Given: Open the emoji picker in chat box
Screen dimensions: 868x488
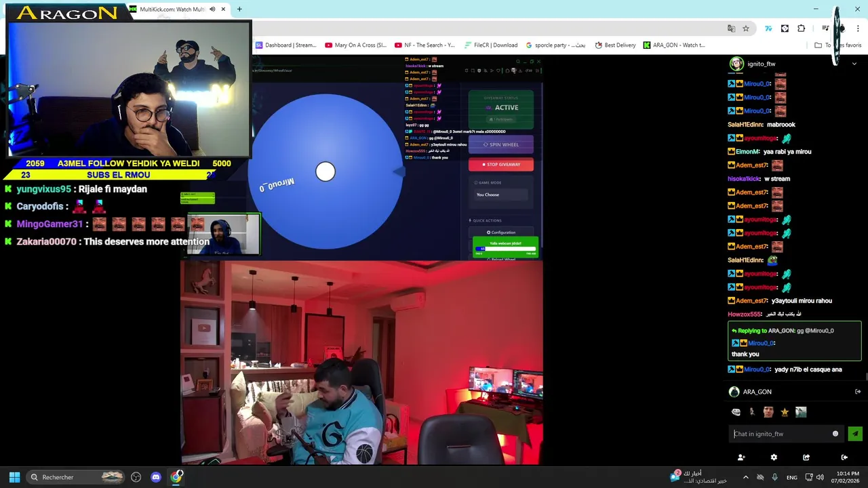Looking at the screenshot, I should tap(835, 434).
